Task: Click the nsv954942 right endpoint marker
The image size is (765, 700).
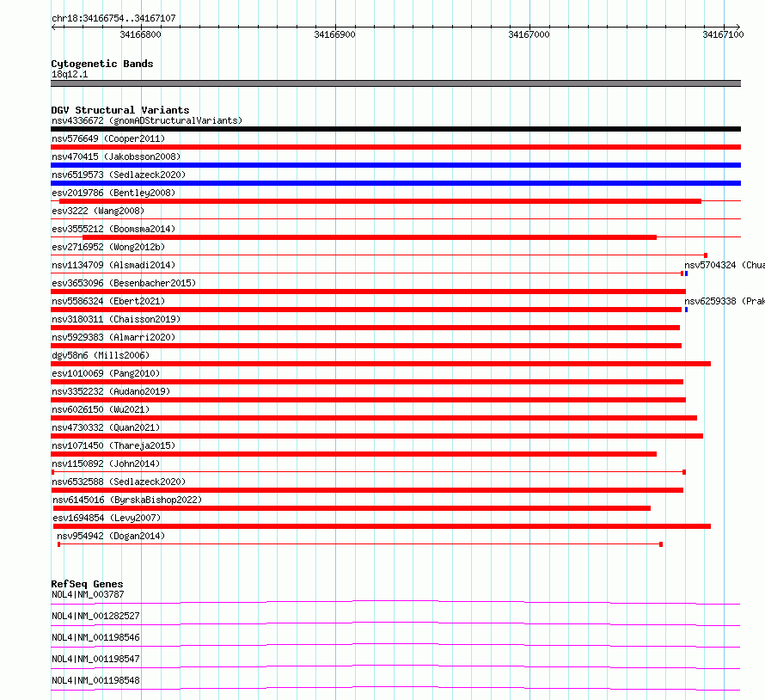Action: [x=661, y=544]
